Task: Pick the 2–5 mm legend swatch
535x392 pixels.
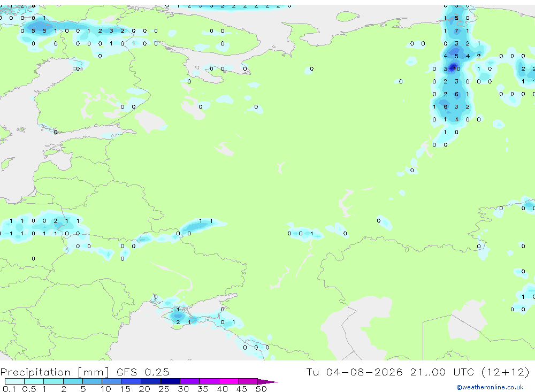Action: coord(73,381)
